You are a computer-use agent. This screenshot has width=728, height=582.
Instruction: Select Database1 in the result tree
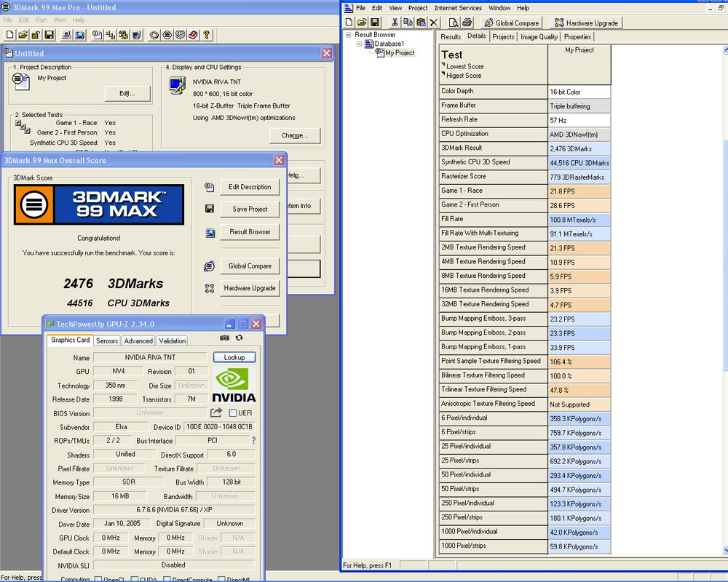(389, 44)
